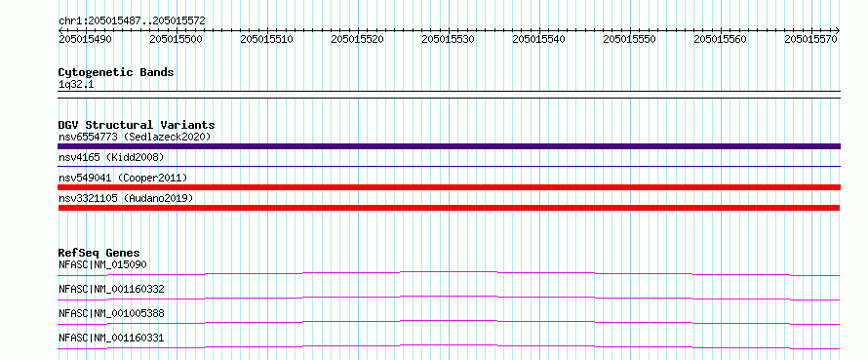
Task: Click the NFASC|NM_015090 magenta gene line
Action: click(449, 273)
